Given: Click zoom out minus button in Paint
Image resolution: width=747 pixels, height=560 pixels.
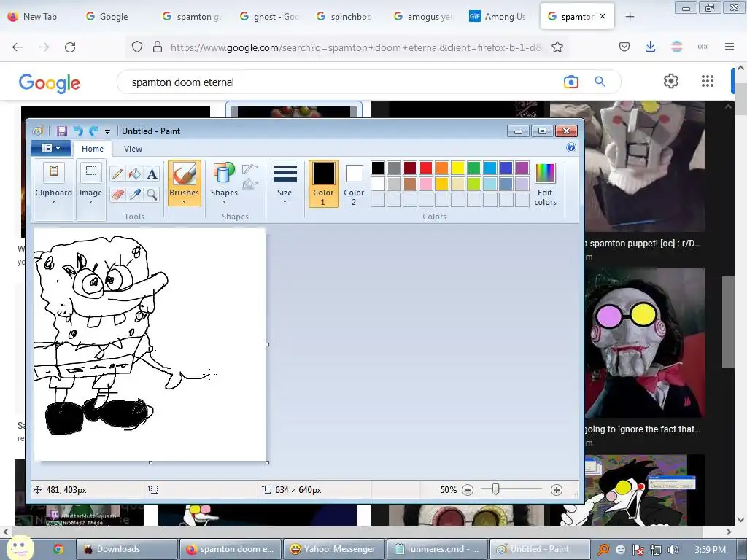Looking at the screenshot, I should pyautogui.click(x=468, y=490).
